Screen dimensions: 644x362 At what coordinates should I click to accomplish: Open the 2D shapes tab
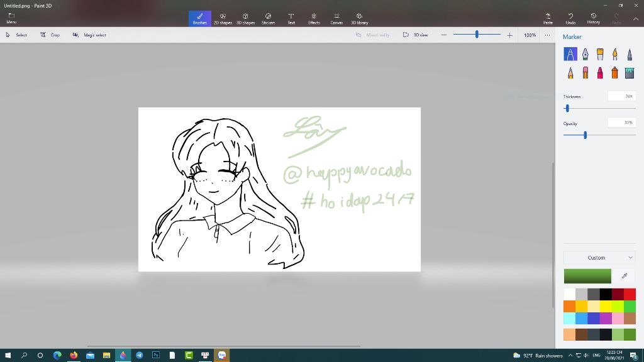point(223,18)
